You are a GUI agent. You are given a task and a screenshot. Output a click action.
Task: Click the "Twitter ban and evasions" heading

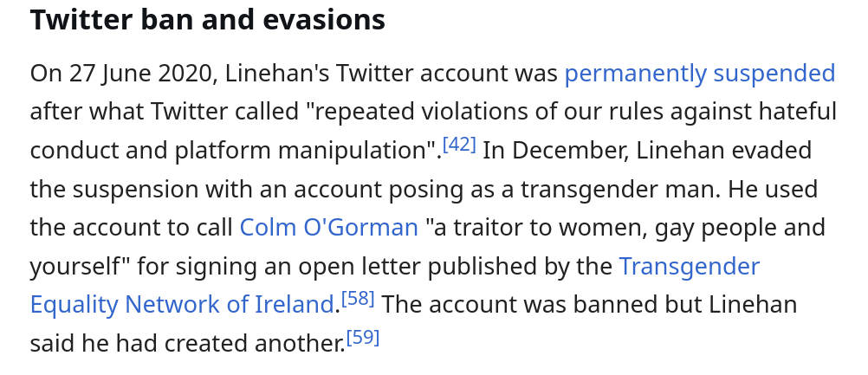207,20
